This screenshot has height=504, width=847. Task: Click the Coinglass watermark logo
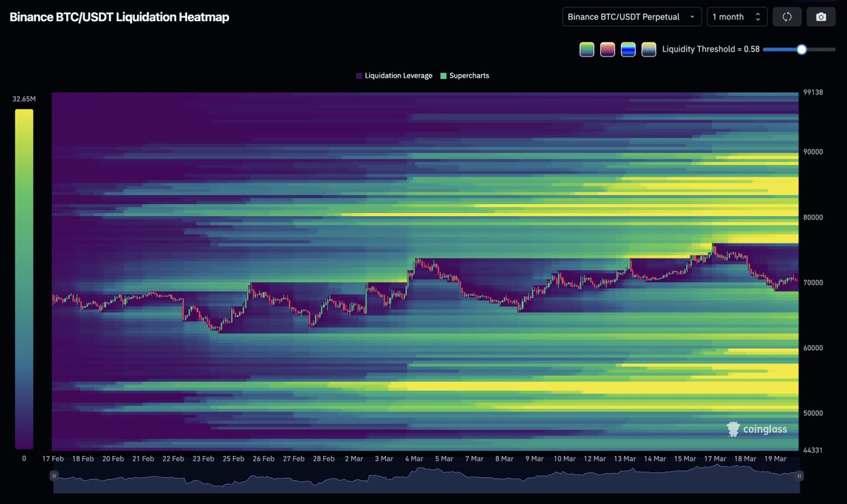coord(757,428)
